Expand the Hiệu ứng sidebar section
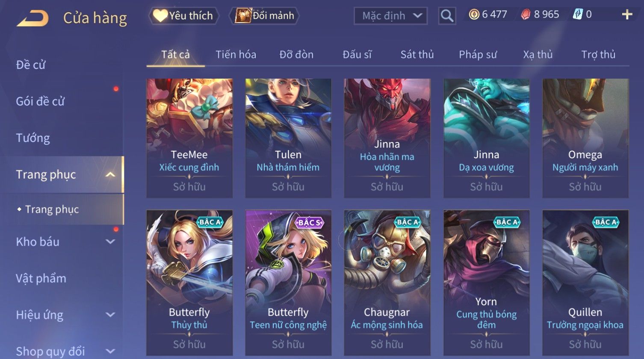Image resolution: width=644 pixels, height=359 pixels. 110,315
